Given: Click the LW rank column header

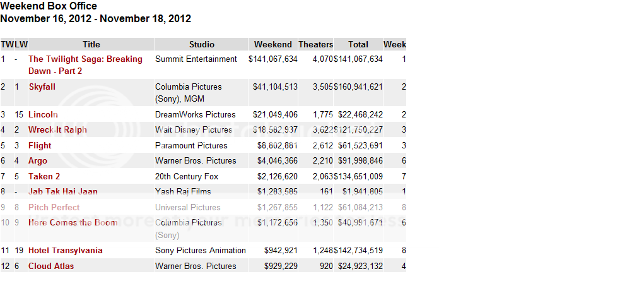Looking at the screenshot, I should pyautogui.click(x=21, y=44).
